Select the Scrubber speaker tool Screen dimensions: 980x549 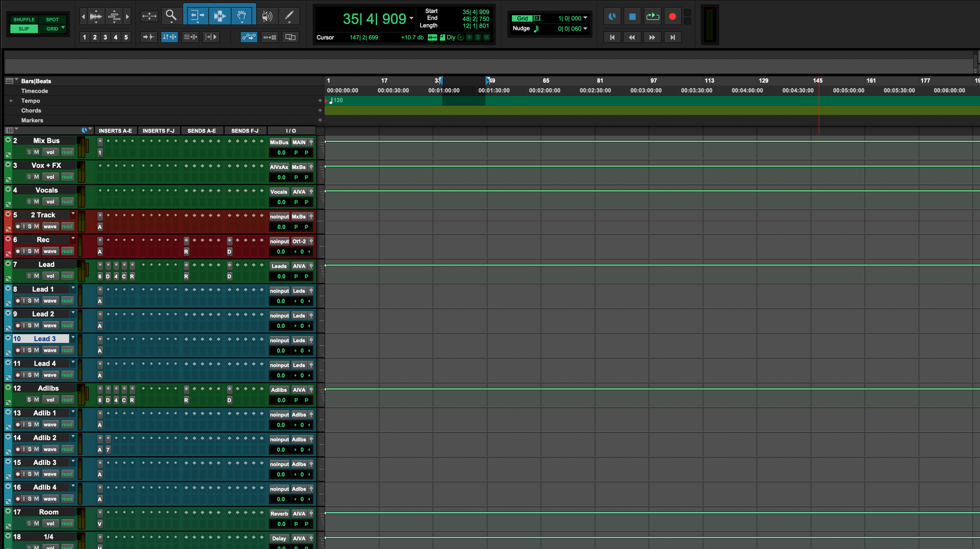[x=267, y=16]
